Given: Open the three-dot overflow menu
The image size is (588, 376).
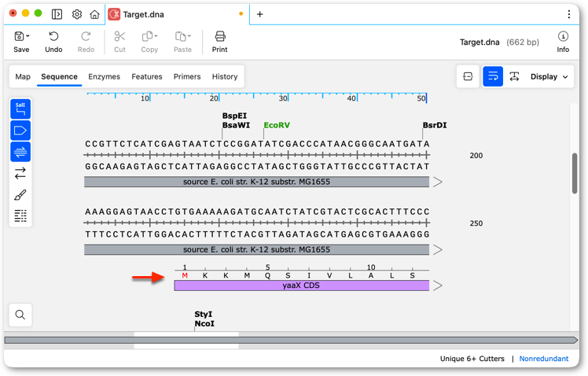Looking at the screenshot, I should 568,14.
